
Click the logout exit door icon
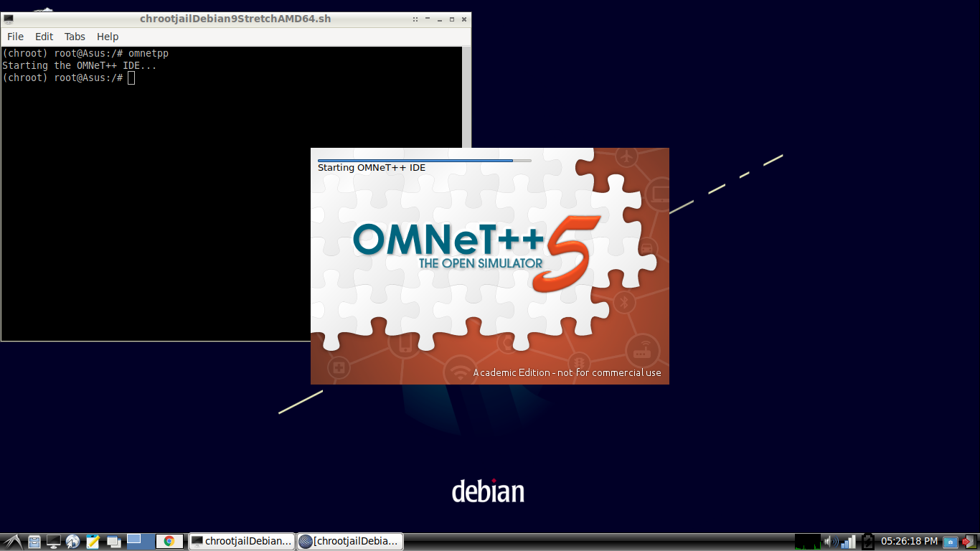point(970,542)
